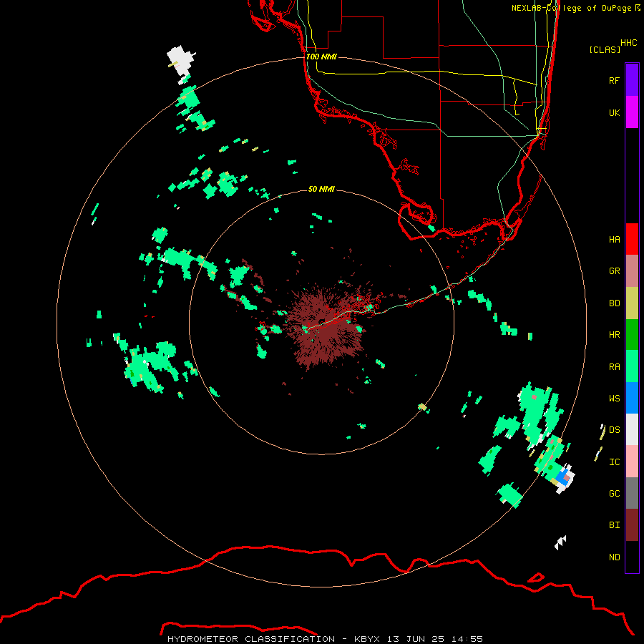Select the GR pink-brown legend swatch
The height and width of the screenshot is (644, 644).
(632, 270)
